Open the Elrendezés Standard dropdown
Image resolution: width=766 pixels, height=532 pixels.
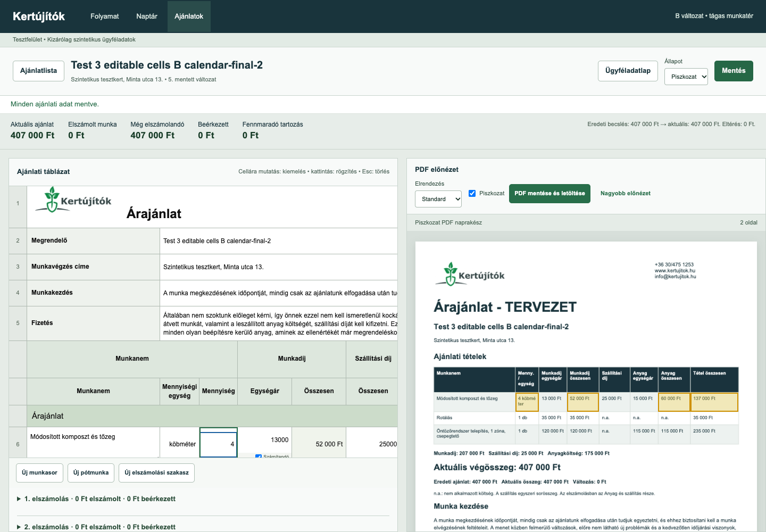click(438, 199)
